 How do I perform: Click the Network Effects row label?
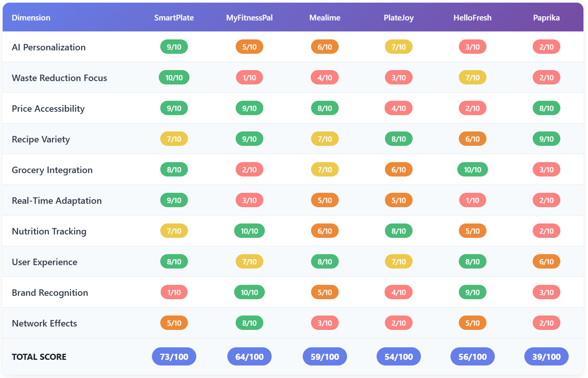44,323
